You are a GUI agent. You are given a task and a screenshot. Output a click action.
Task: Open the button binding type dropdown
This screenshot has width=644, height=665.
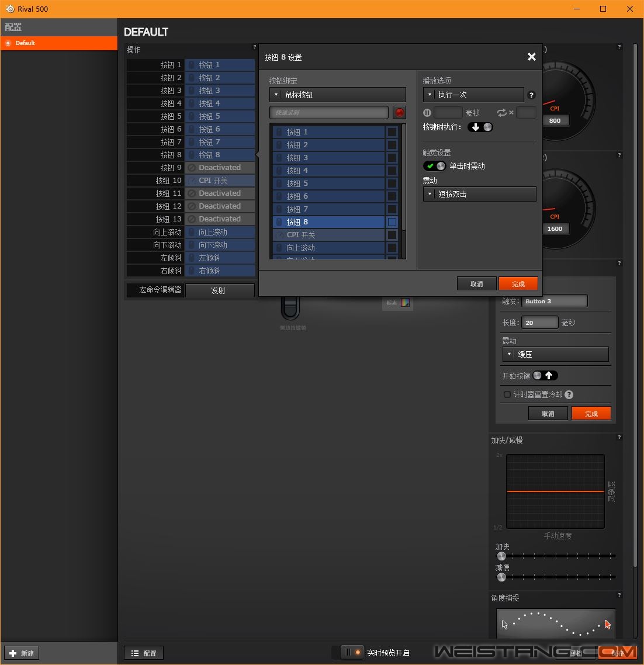click(338, 95)
